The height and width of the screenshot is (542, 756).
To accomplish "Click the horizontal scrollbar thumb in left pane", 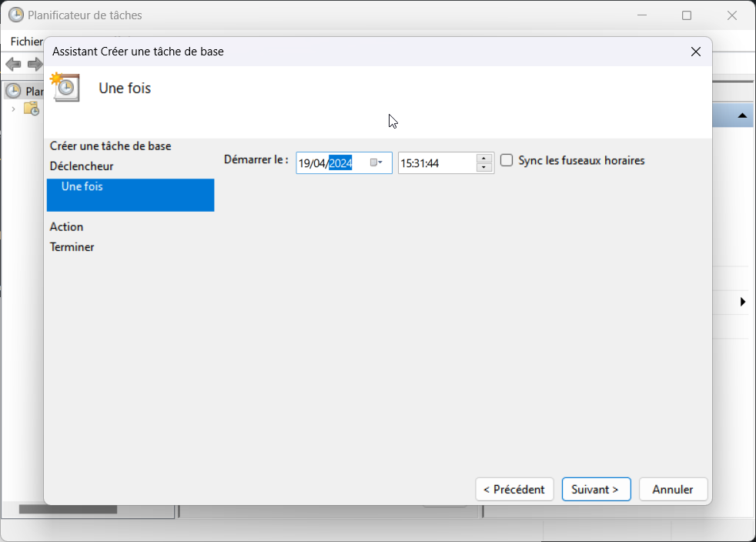I will [68, 509].
